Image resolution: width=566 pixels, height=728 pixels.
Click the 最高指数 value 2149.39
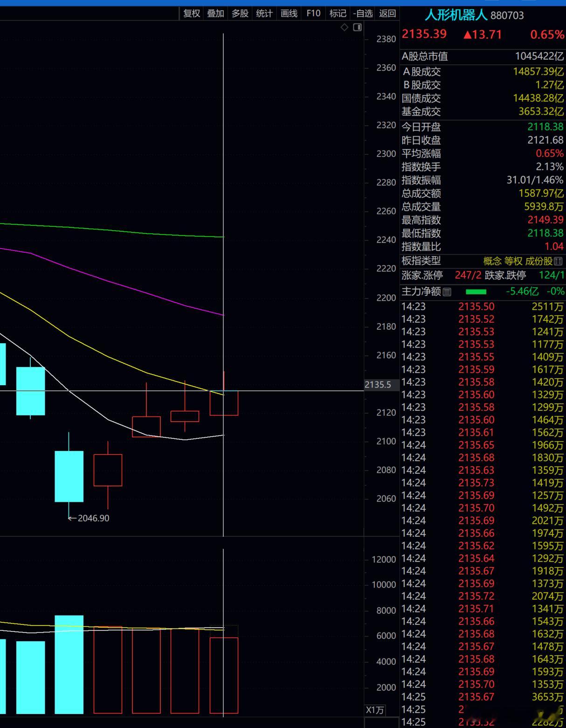(545, 220)
